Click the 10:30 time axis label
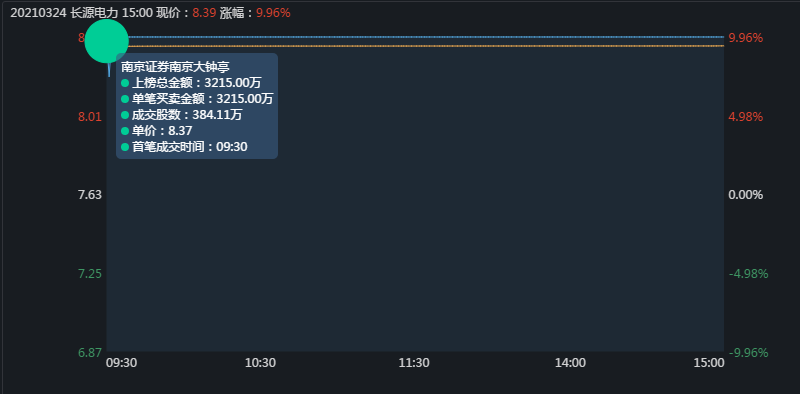This screenshot has width=800, height=394. tap(260, 363)
